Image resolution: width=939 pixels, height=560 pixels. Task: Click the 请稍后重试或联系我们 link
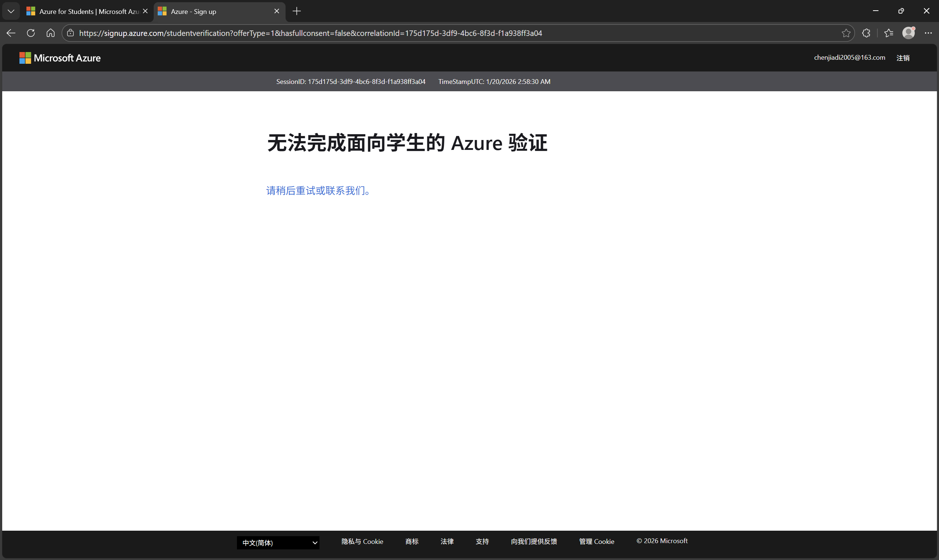(x=318, y=191)
